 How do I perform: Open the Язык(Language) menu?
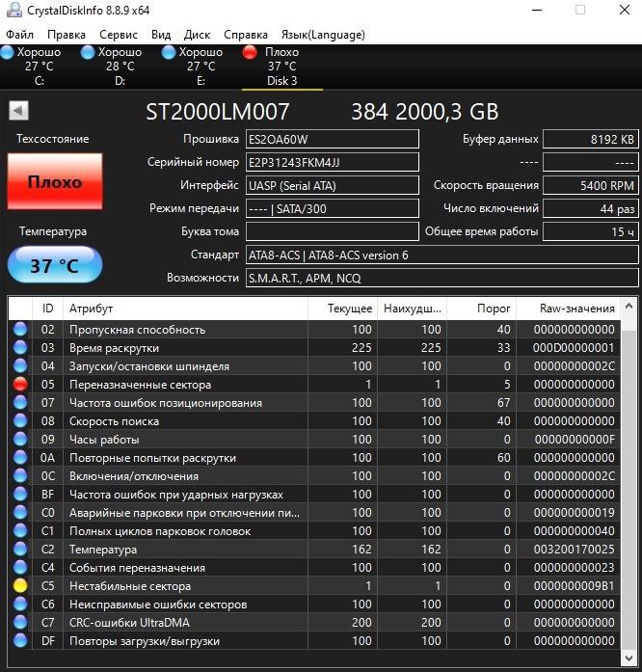coord(323,35)
